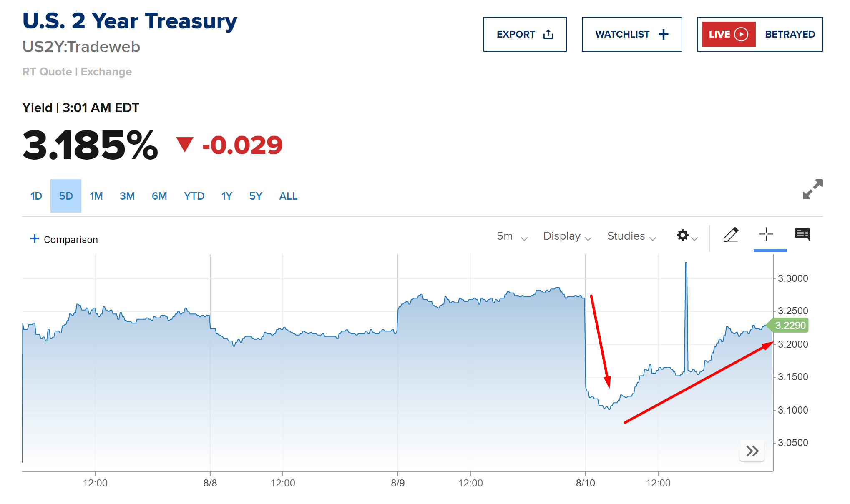Click the export upload icon

pos(548,34)
